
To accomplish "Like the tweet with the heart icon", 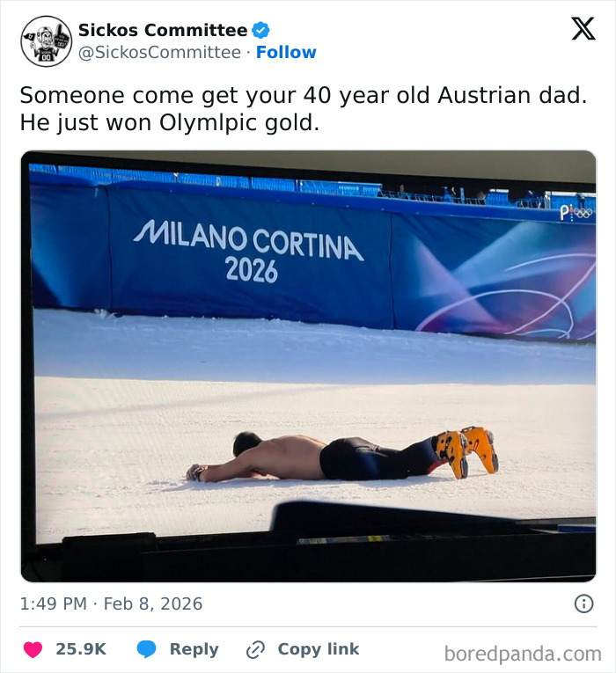I will click(x=33, y=649).
